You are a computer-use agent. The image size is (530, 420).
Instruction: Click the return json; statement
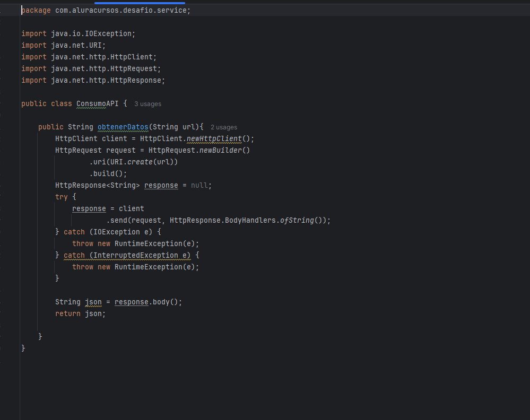[81, 314]
